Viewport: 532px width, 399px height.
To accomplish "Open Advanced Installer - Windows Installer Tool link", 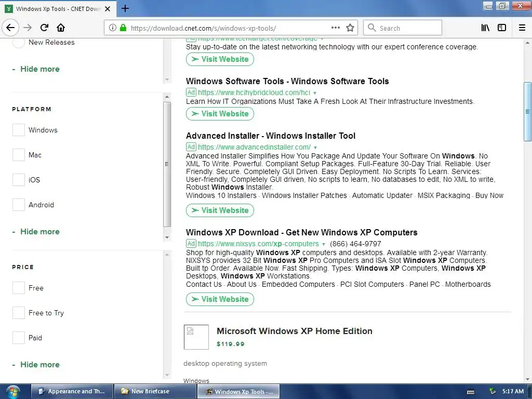I will point(270,136).
